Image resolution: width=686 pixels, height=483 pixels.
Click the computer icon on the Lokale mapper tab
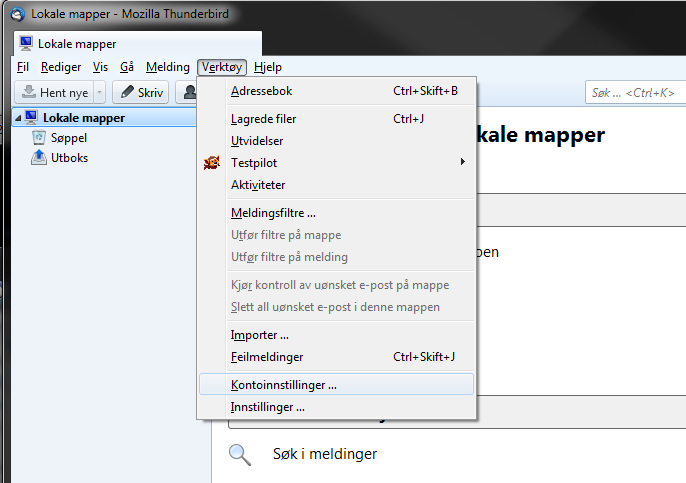[26, 43]
